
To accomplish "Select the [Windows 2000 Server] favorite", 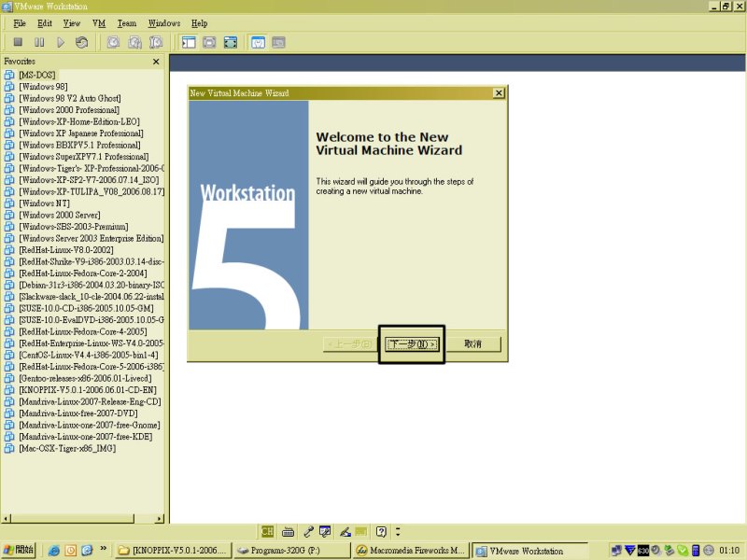I will coord(60,215).
